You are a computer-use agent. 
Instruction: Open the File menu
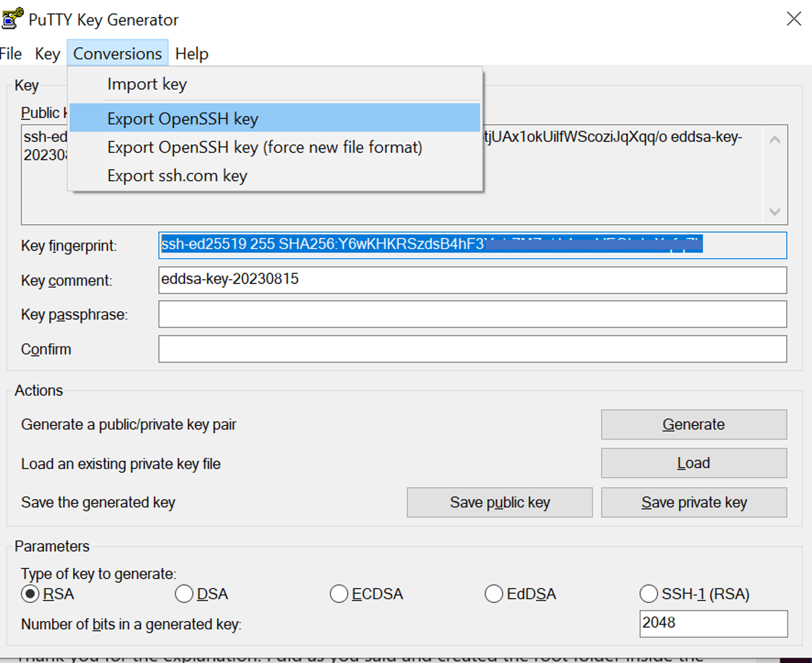point(11,54)
